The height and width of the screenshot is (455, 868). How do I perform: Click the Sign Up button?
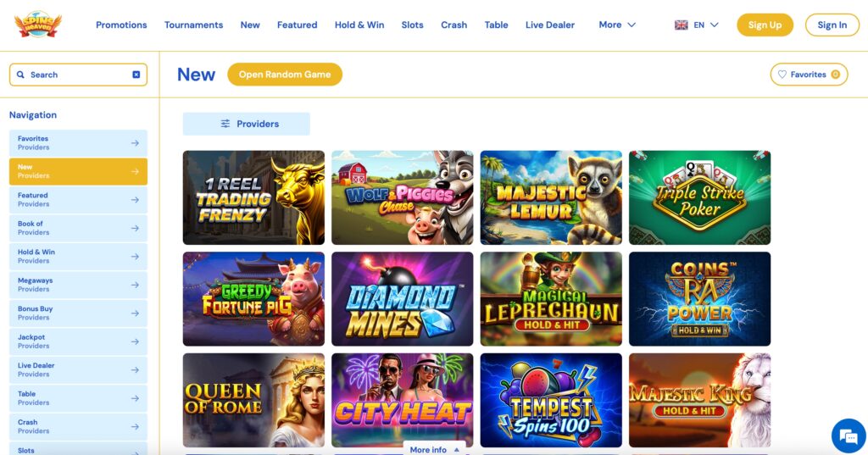(765, 25)
